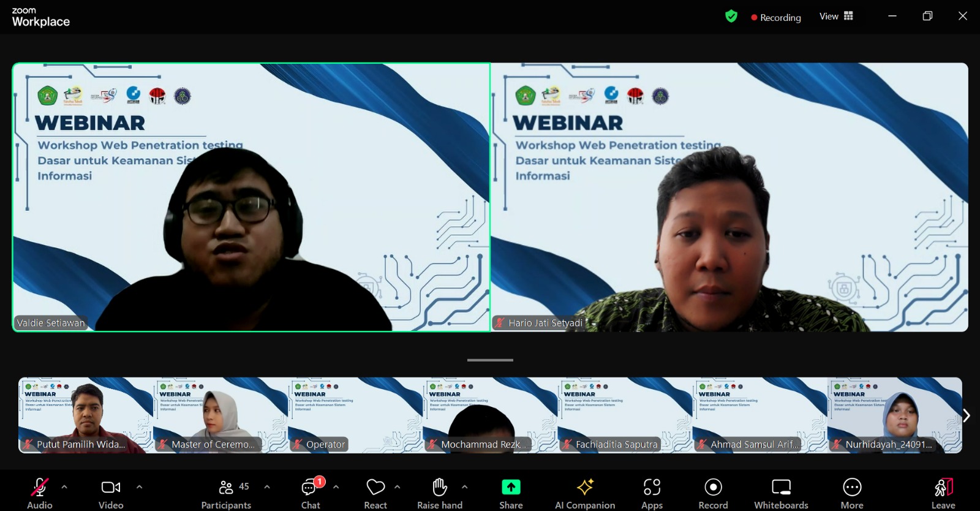Click the gallery divider handle bar
The height and width of the screenshot is (511, 980).
(x=490, y=360)
